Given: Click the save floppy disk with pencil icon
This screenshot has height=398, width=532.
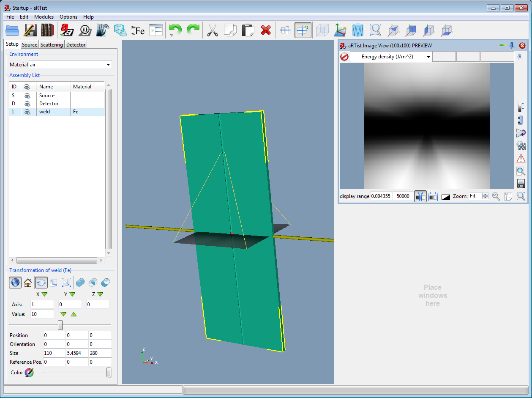Looking at the screenshot, I should 30,30.
